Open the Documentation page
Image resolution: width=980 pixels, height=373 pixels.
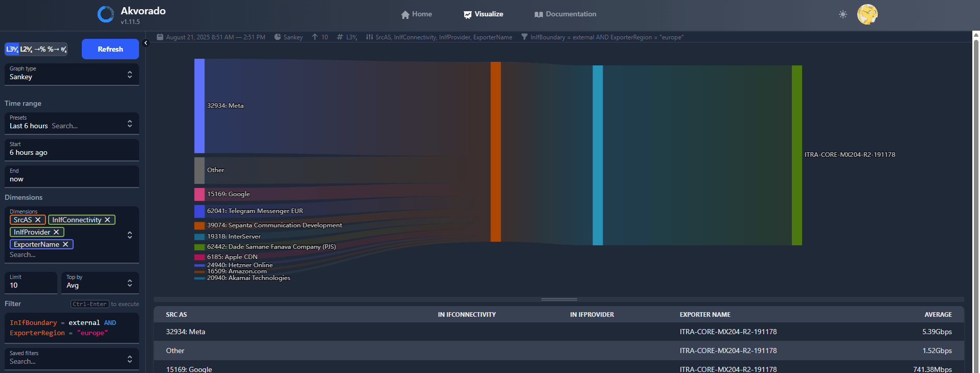pos(565,14)
